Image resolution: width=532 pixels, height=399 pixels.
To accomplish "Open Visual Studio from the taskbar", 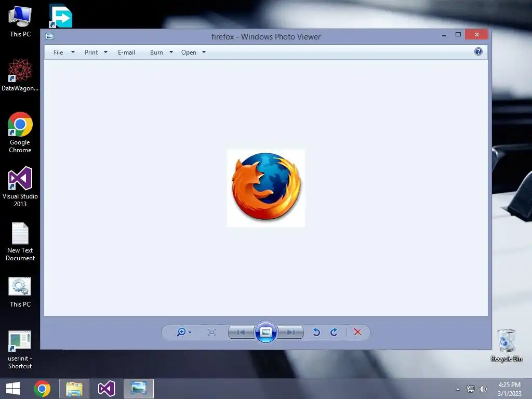I will tap(106, 389).
